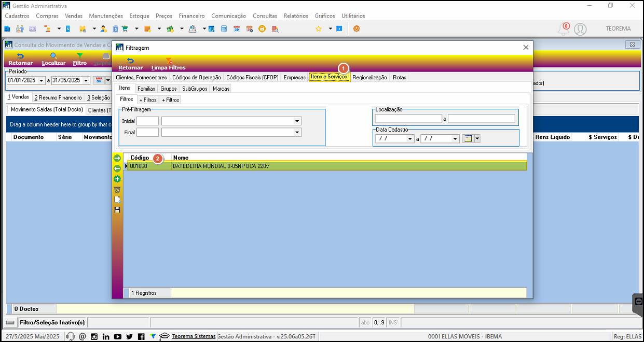Image resolution: width=644 pixels, height=342 pixels.
Task: Click the new document icon in sidebar
Action: [x=117, y=199]
